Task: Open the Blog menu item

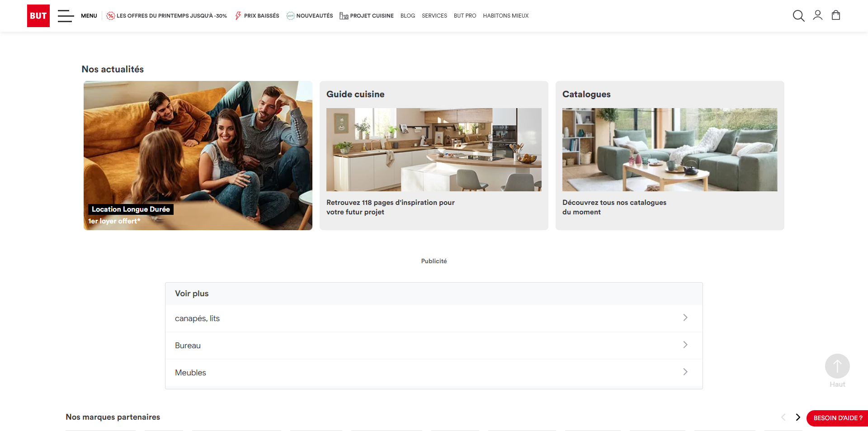Action: [408, 16]
